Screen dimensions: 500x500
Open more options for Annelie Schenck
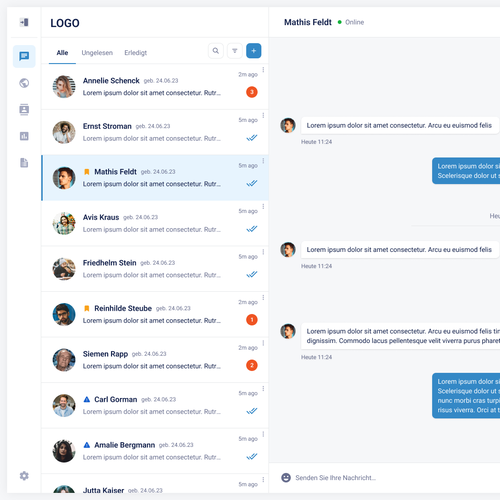[x=263, y=70]
